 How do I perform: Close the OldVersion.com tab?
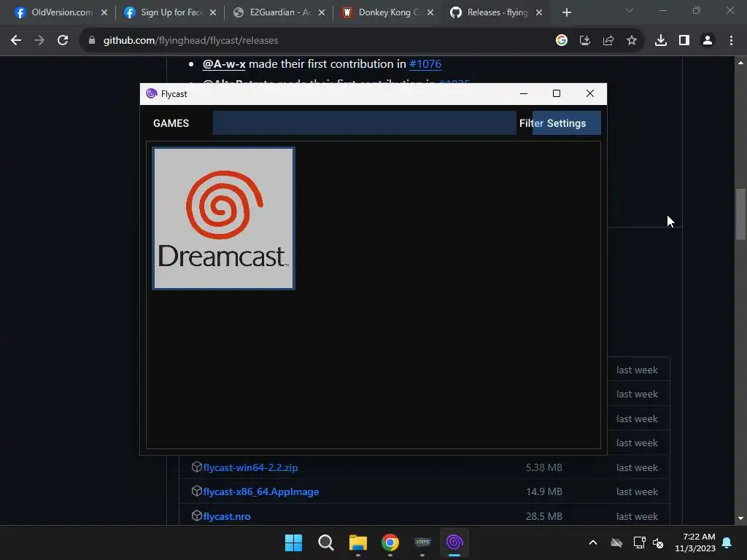pos(104,13)
